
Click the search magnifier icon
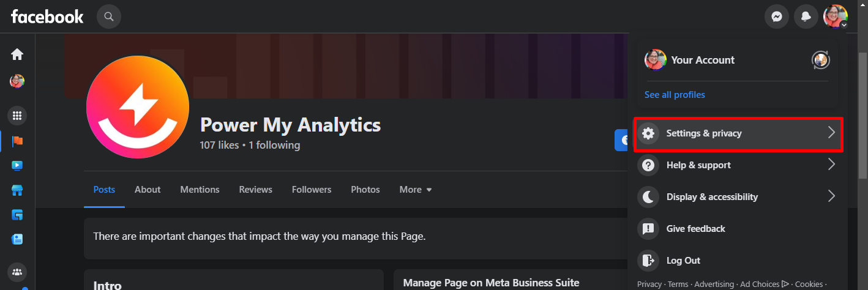point(109,17)
